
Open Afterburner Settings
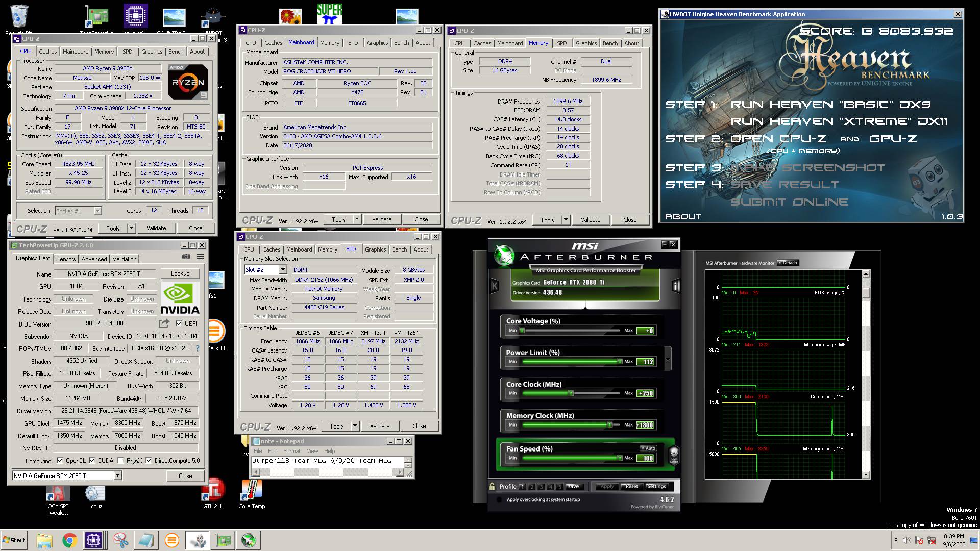[x=656, y=486]
